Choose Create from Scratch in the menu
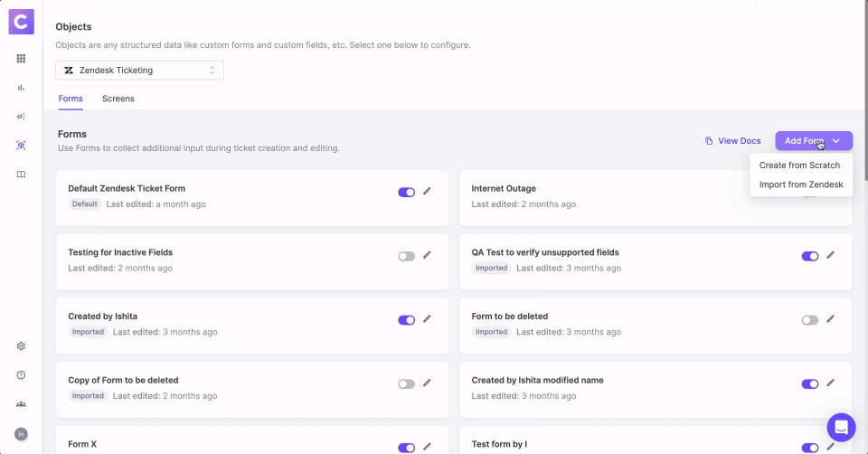The width and height of the screenshot is (868, 454). 799,166
